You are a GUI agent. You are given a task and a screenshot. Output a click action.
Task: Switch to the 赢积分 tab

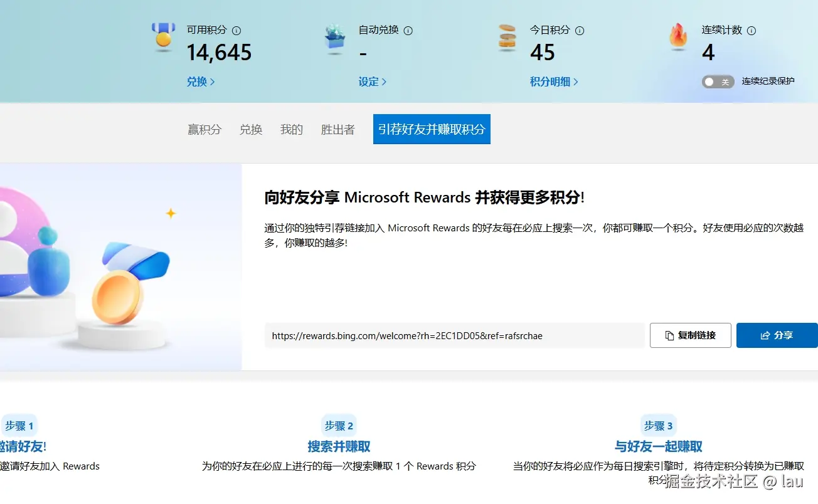pyautogui.click(x=204, y=129)
